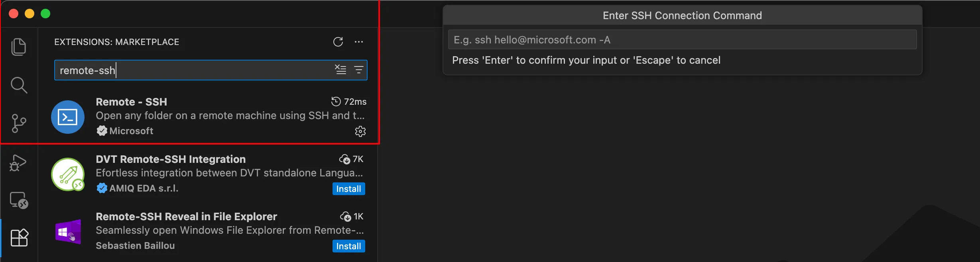Open the Run and Debug view

(18, 162)
